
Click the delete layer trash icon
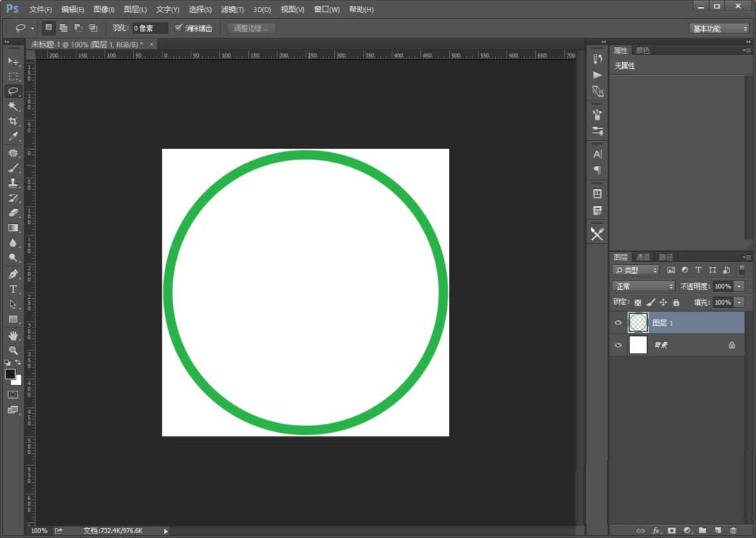click(730, 529)
